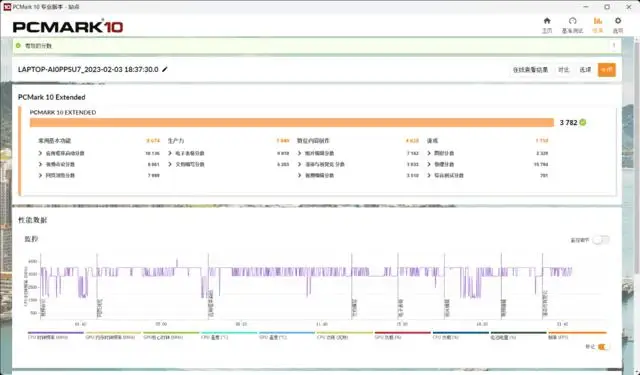This screenshot has width=640, height=375.
Task: Toggle the GPU memory clock frequency legend
Action: tap(113, 335)
